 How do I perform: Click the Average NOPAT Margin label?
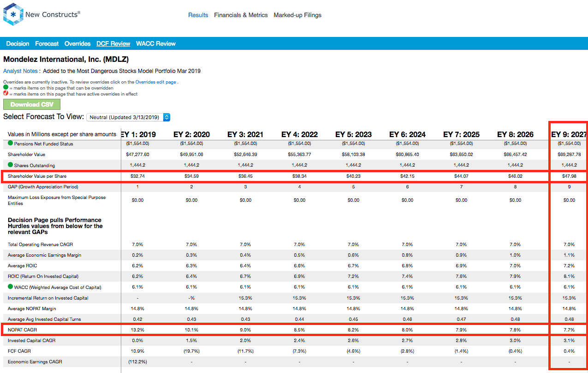tap(32, 308)
